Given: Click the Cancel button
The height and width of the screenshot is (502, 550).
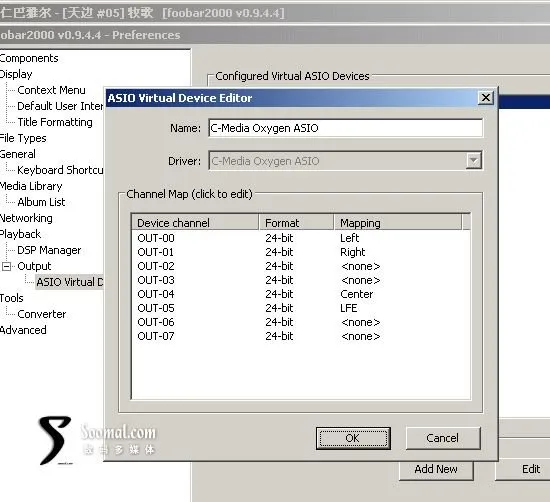Looking at the screenshot, I should pos(443,438).
